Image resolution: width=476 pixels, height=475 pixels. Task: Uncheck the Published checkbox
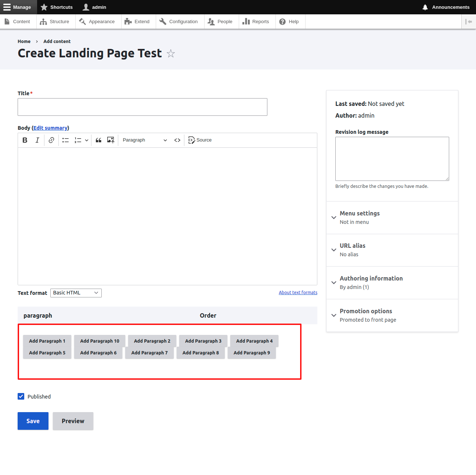tap(21, 396)
